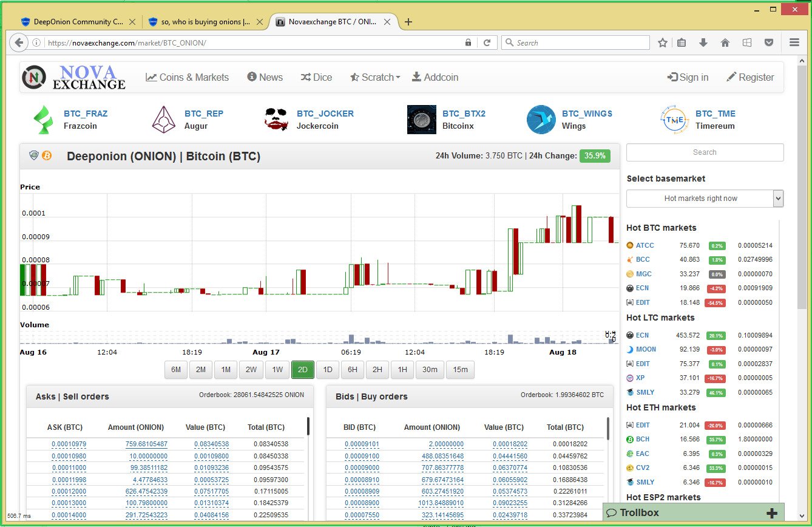Open the BTC_JOCKER market link
Viewport: 812px width, 527px height.
(x=325, y=114)
